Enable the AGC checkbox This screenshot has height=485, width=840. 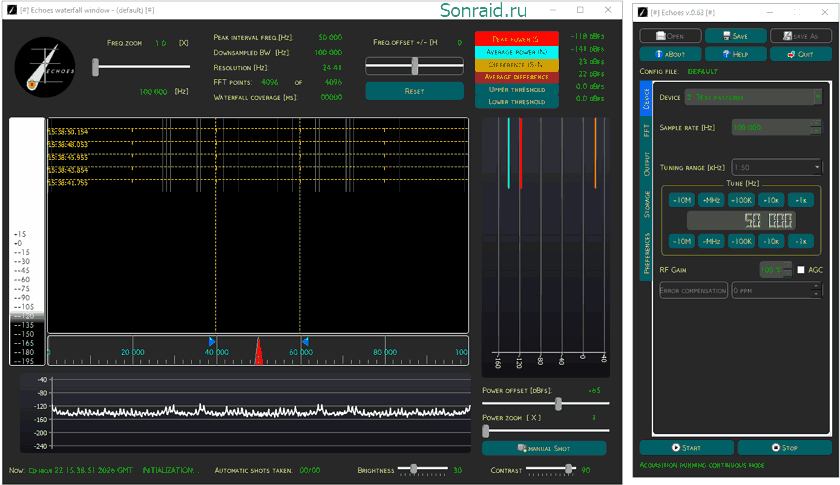click(801, 270)
